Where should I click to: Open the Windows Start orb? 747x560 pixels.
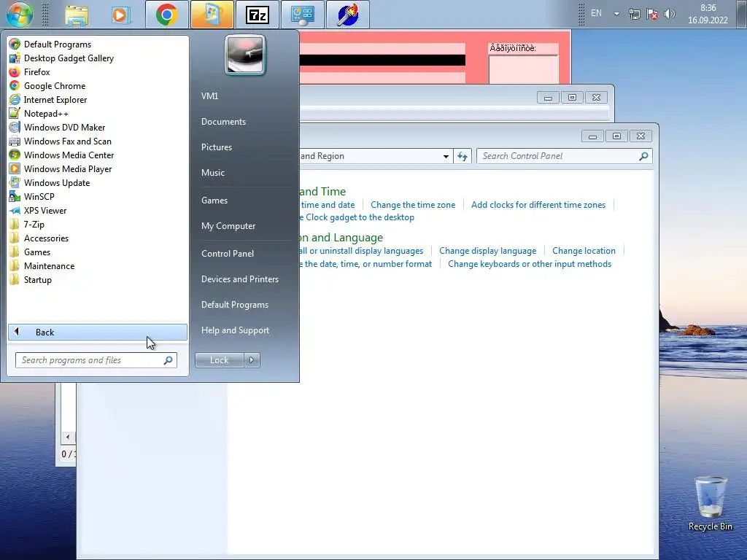point(20,14)
